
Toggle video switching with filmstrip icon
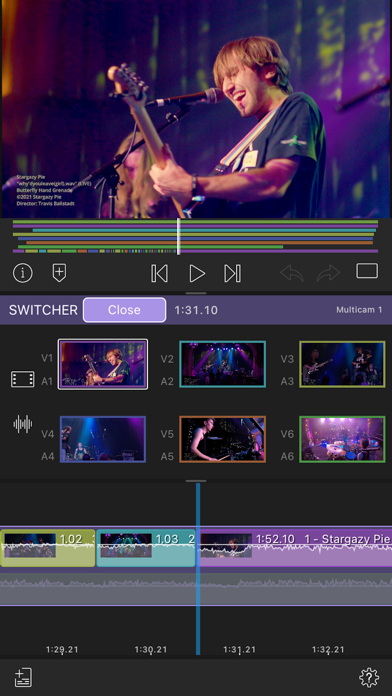pyautogui.click(x=23, y=379)
